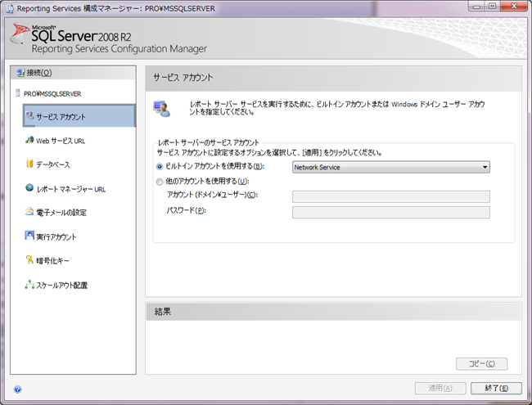Viewport: 532px width, 405px height.
Task: Open the スケールアウト配置 page label
Action: pyautogui.click(x=61, y=286)
